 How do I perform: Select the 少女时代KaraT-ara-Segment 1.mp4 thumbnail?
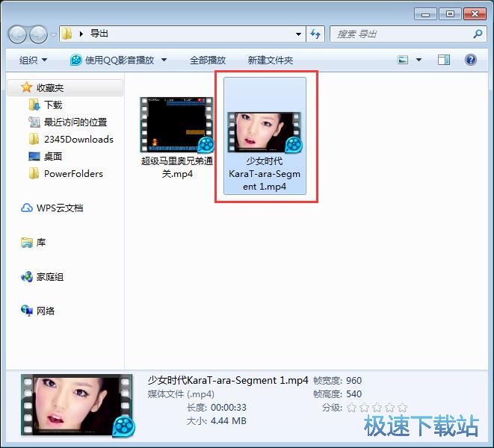pyautogui.click(x=265, y=132)
